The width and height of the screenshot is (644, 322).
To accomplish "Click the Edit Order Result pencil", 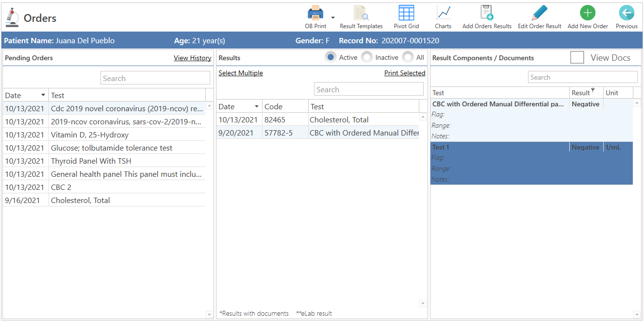I will pos(539,13).
